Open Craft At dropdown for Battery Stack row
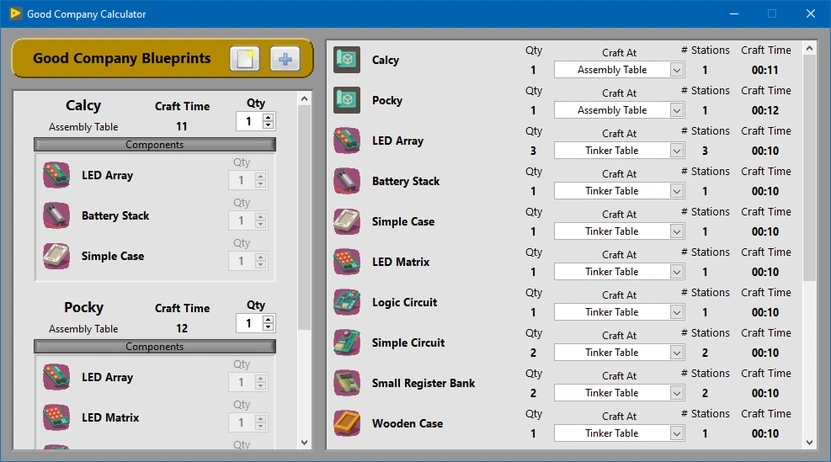This screenshot has width=831, height=462. (x=676, y=191)
